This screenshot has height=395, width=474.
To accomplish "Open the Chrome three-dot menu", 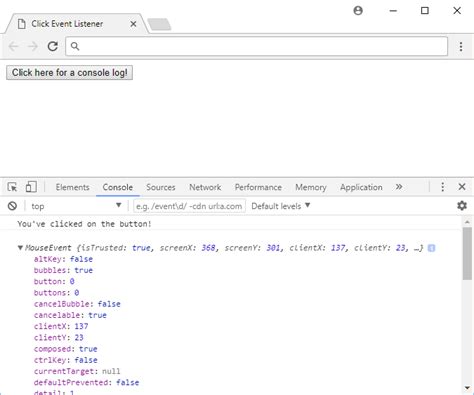I will pyautogui.click(x=461, y=46).
